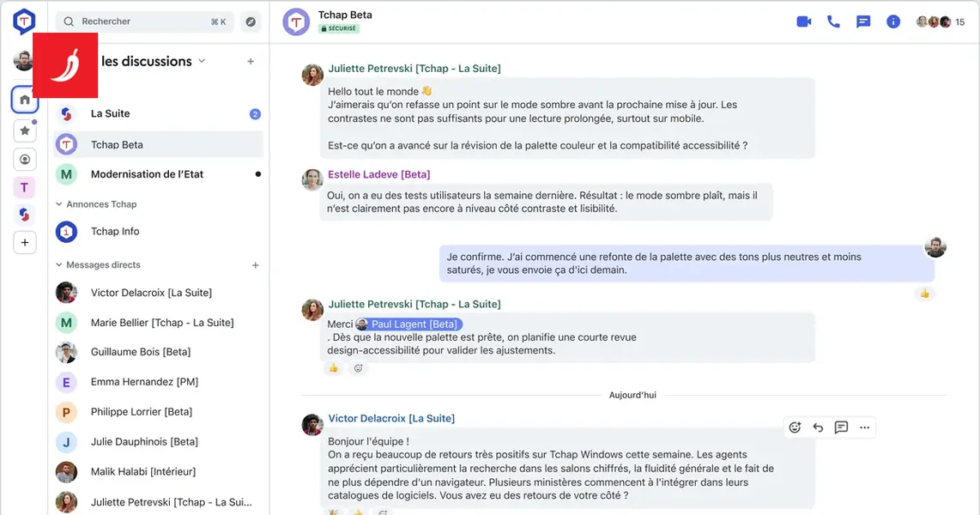
Task: Open the People space icon
Action: [x=24, y=160]
